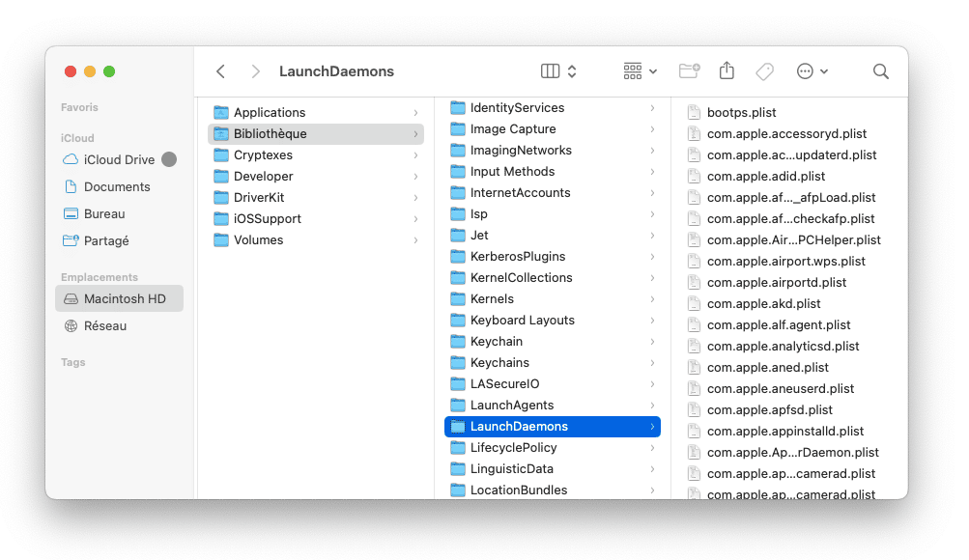Image resolution: width=969 pixels, height=560 pixels.
Task: Click the Macintosh HD disk icon
Action: (71, 298)
